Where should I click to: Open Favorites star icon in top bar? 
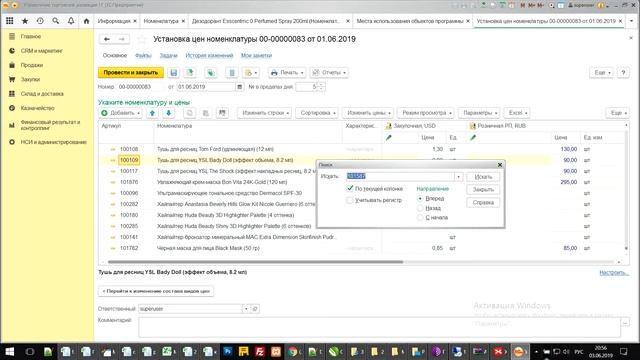click(25, 21)
